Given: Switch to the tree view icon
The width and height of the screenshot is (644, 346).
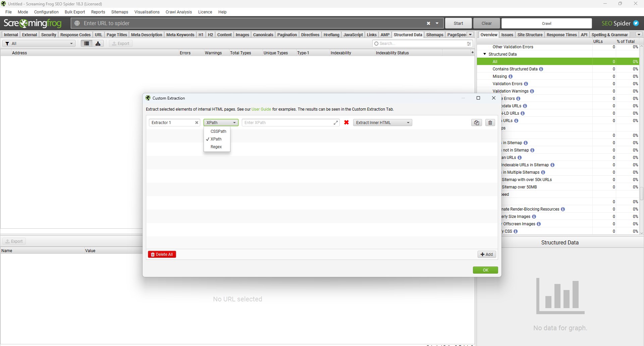Looking at the screenshot, I should [x=98, y=43].
